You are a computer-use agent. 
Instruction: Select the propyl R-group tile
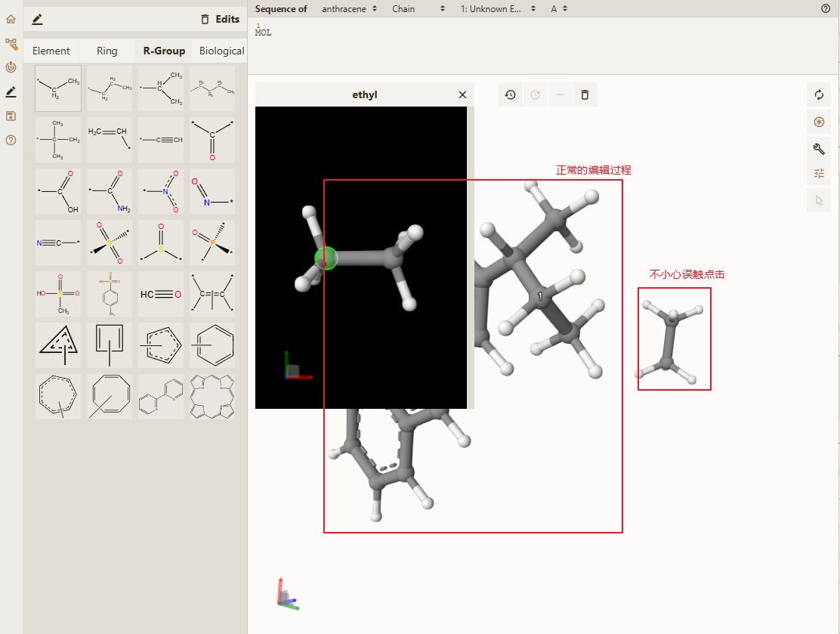click(x=110, y=88)
